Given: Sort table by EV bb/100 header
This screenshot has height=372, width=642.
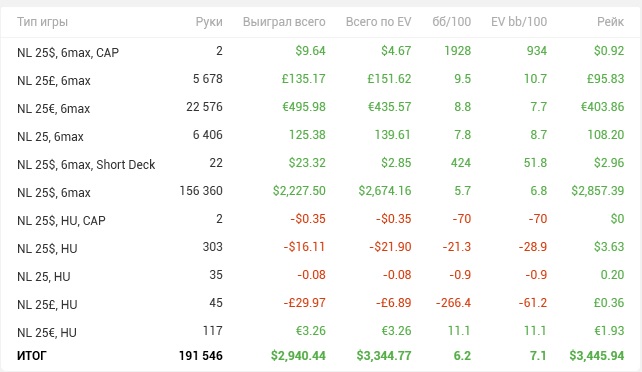Looking at the screenshot, I should click(x=519, y=22).
